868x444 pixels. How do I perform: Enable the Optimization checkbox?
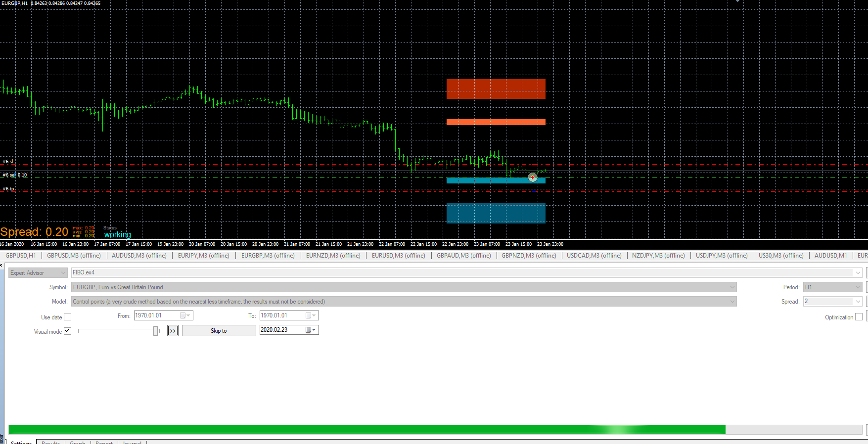859,317
